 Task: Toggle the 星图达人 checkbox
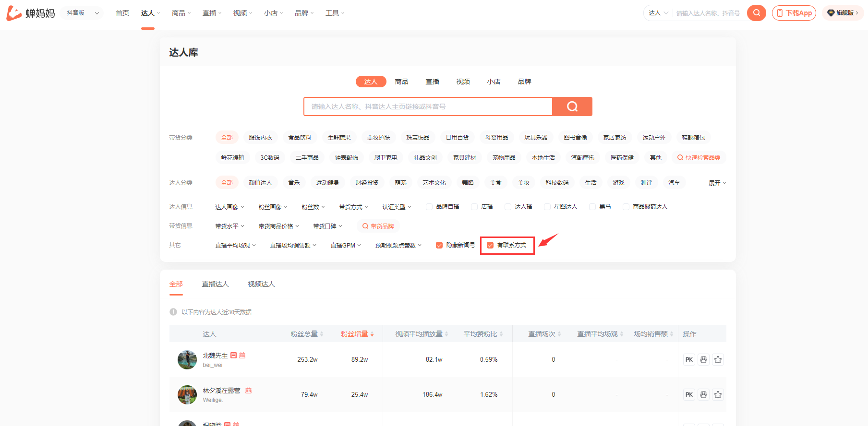(x=547, y=207)
